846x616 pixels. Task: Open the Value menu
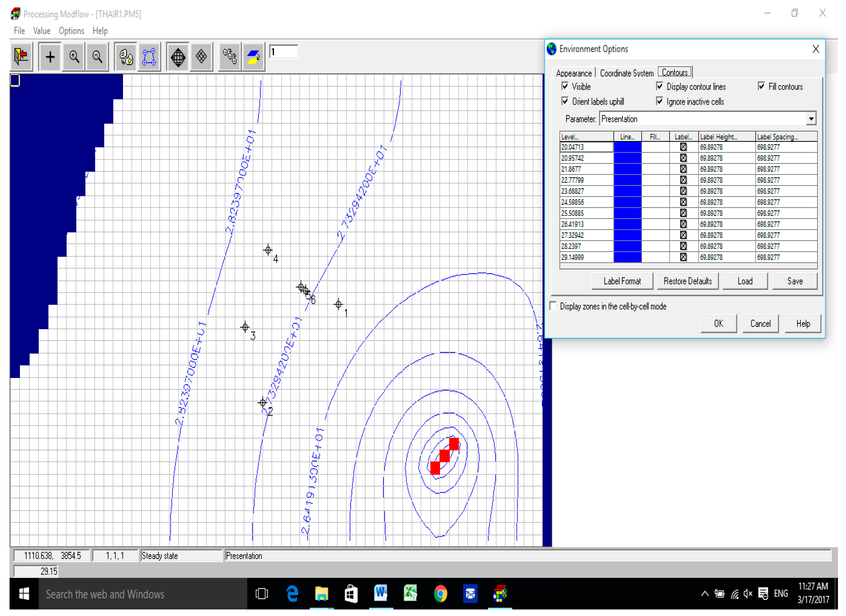coord(41,31)
